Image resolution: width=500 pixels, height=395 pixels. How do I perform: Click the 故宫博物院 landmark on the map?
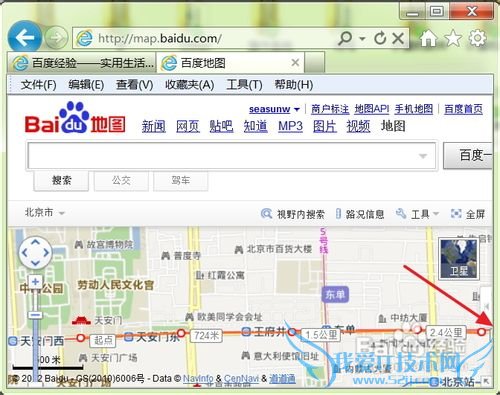click(104, 245)
